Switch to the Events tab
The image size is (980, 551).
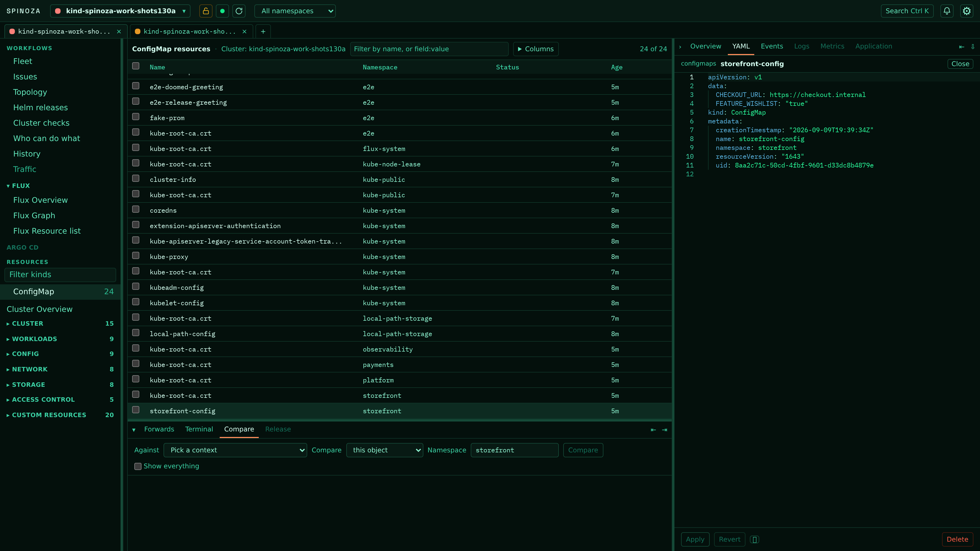[x=772, y=47]
